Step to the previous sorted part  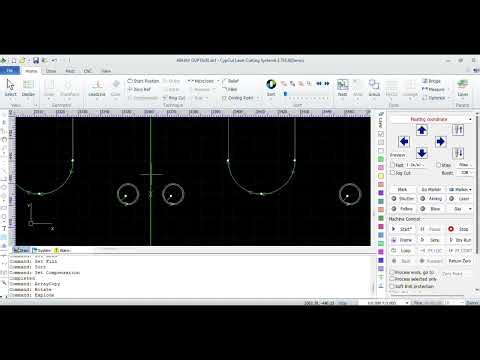[x=319, y=83]
